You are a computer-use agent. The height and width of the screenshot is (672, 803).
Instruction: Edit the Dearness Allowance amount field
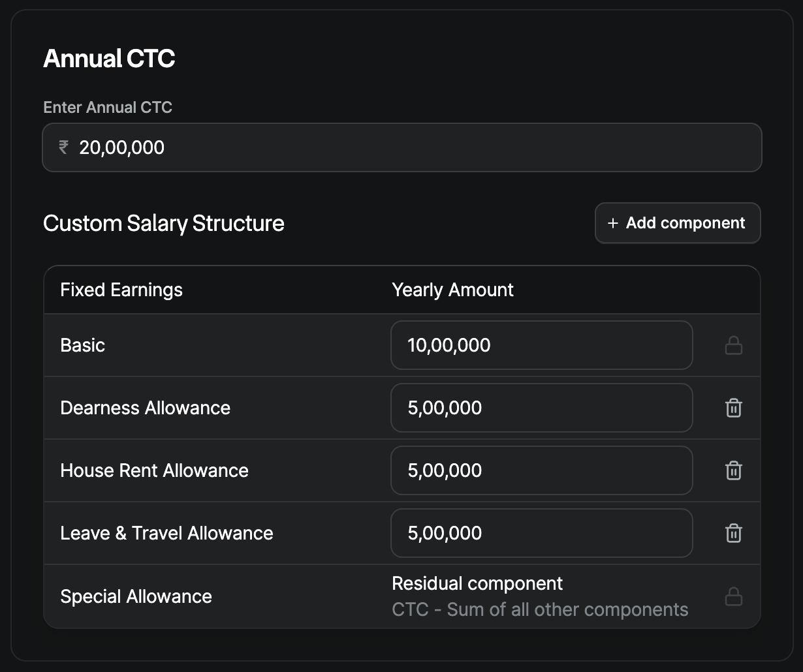(x=542, y=408)
